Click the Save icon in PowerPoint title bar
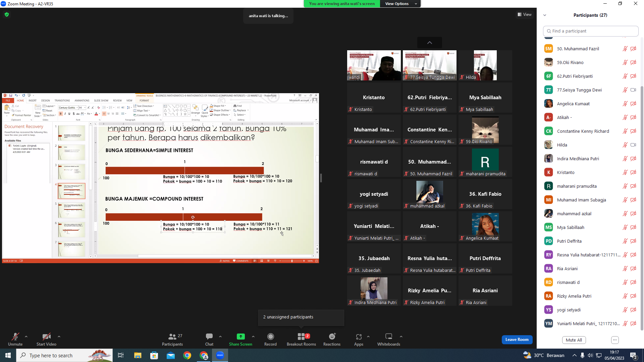Screen dimensions: 644x362 click(x=11, y=96)
